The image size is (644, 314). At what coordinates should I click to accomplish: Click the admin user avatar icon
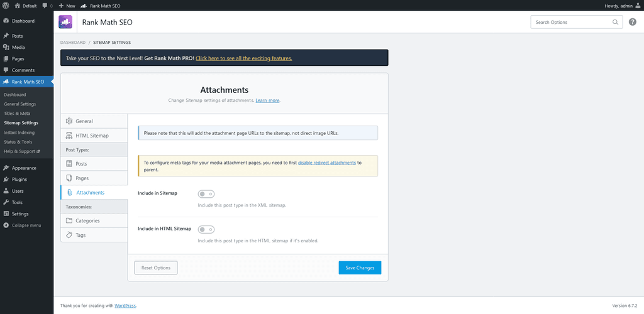(638, 6)
